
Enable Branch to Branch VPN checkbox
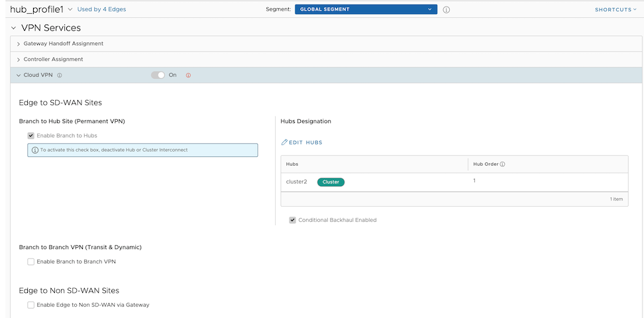pyautogui.click(x=31, y=262)
